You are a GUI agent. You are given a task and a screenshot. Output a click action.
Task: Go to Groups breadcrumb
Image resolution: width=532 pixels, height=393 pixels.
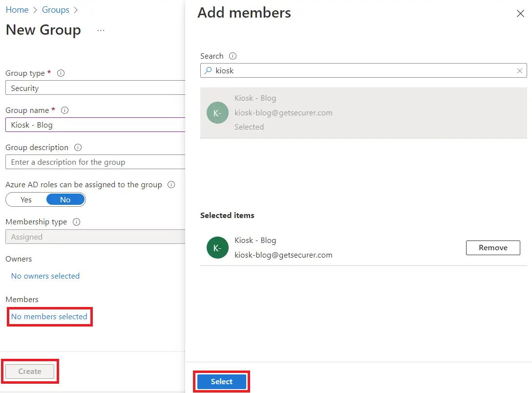point(55,10)
